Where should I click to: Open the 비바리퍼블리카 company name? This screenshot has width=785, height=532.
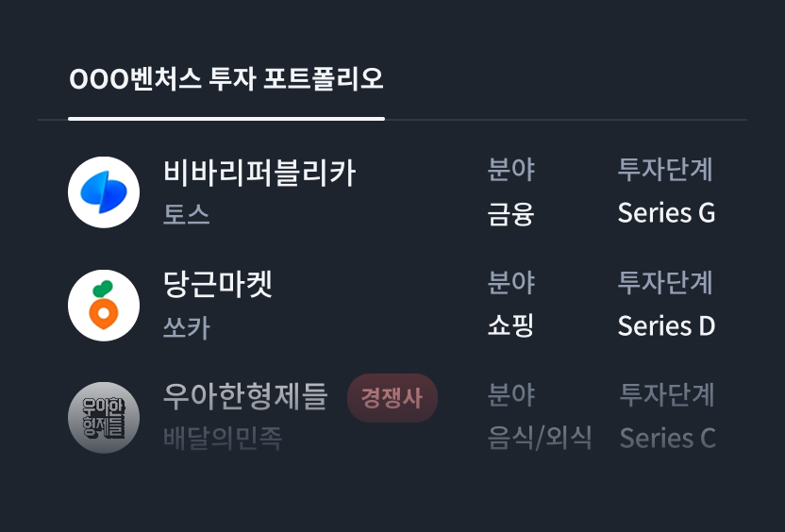point(259,173)
